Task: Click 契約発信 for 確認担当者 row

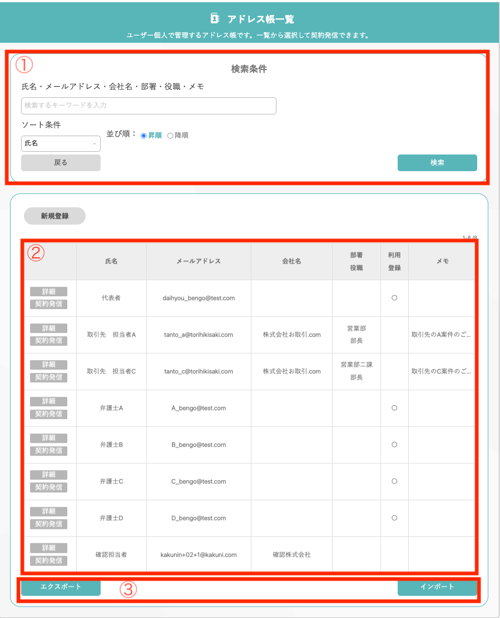Action: pos(48,561)
